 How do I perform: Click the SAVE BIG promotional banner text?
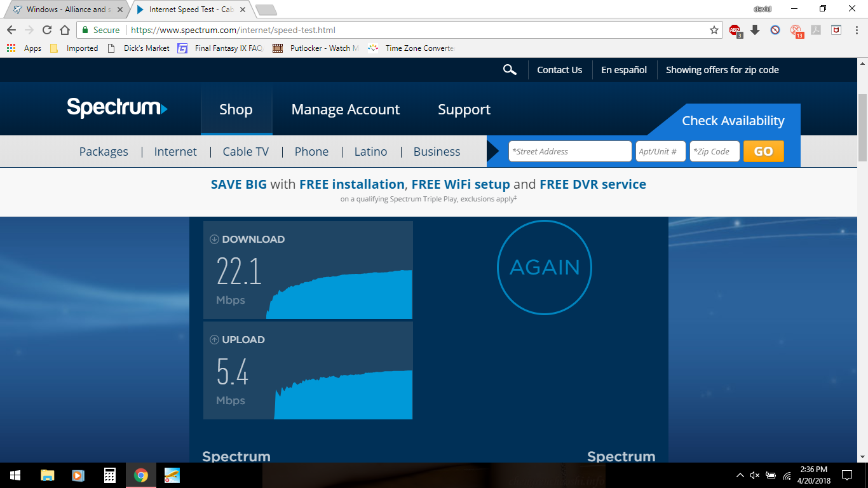(428, 184)
